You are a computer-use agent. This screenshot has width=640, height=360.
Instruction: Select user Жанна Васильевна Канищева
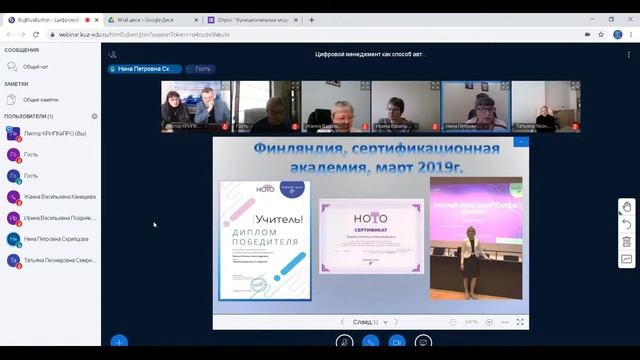pos(51,197)
